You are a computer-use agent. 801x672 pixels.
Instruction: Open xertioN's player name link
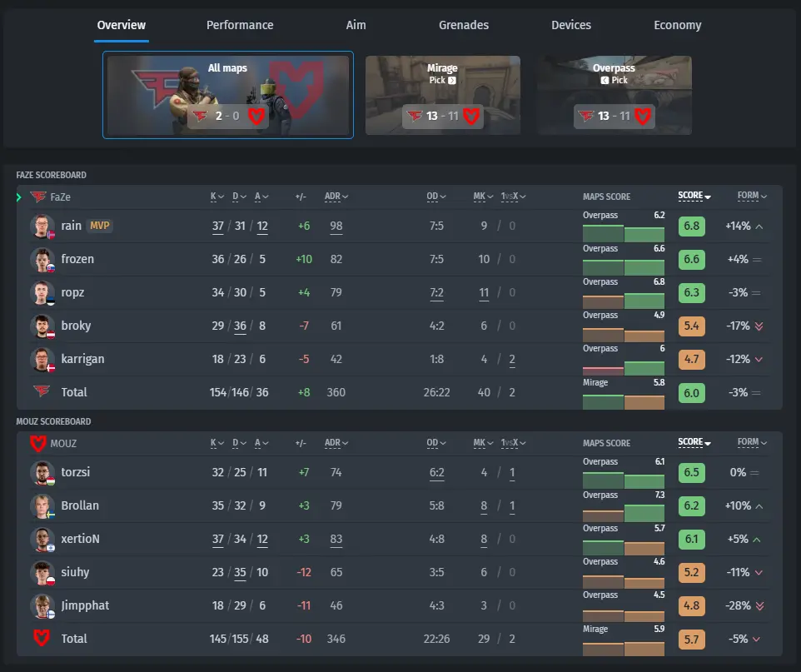pos(80,538)
